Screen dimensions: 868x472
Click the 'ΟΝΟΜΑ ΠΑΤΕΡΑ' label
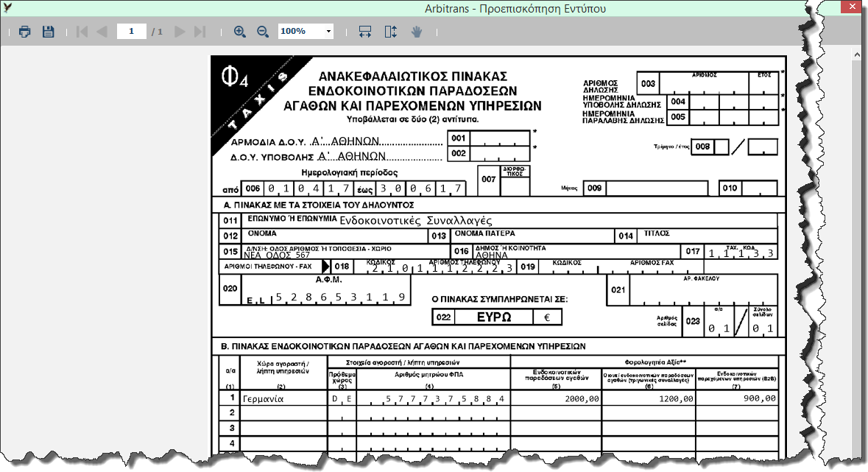pyautogui.click(x=485, y=233)
